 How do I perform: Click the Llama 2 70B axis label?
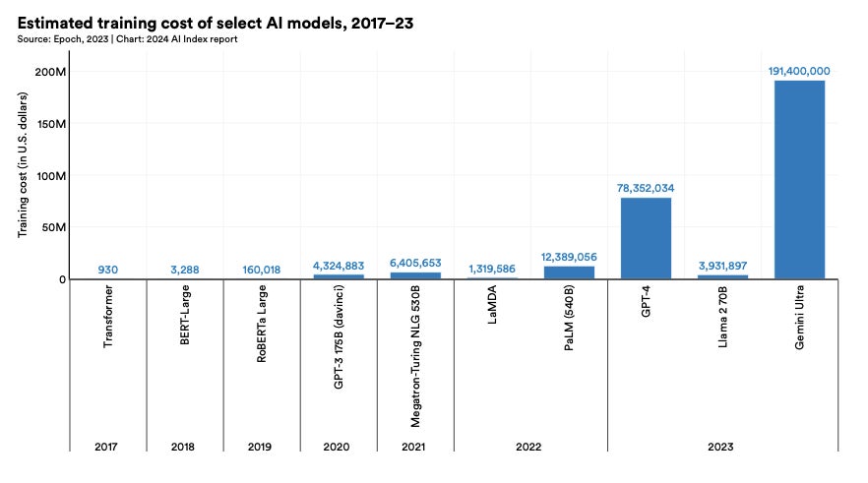[722, 326]
